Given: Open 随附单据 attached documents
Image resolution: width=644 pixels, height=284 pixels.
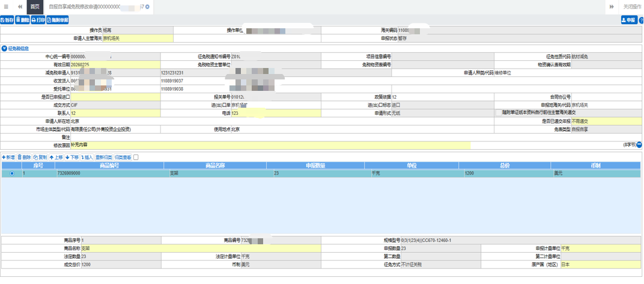Looking at the screenshot, I should 58,20.
